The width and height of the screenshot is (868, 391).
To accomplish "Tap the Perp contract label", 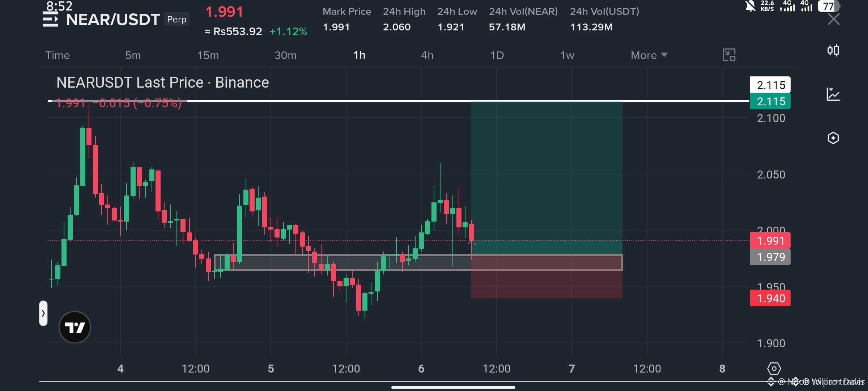I will pos(177,19).
